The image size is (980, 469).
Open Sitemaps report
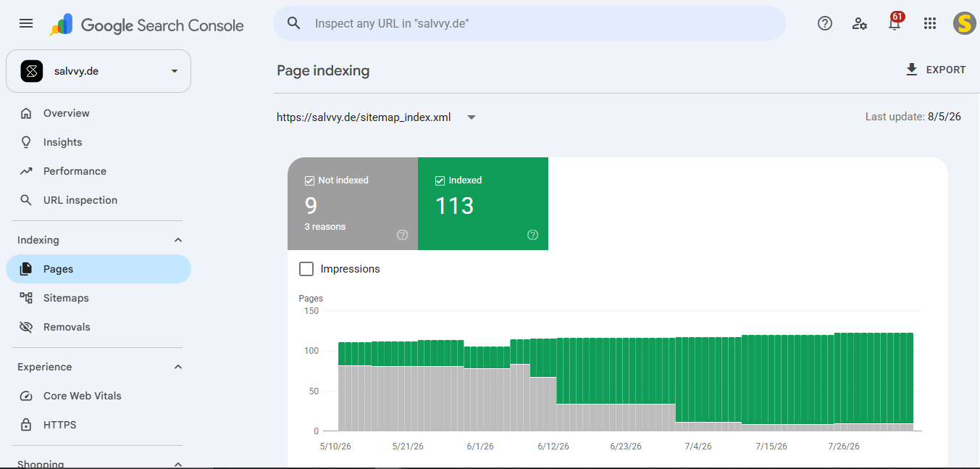(99, 298)
